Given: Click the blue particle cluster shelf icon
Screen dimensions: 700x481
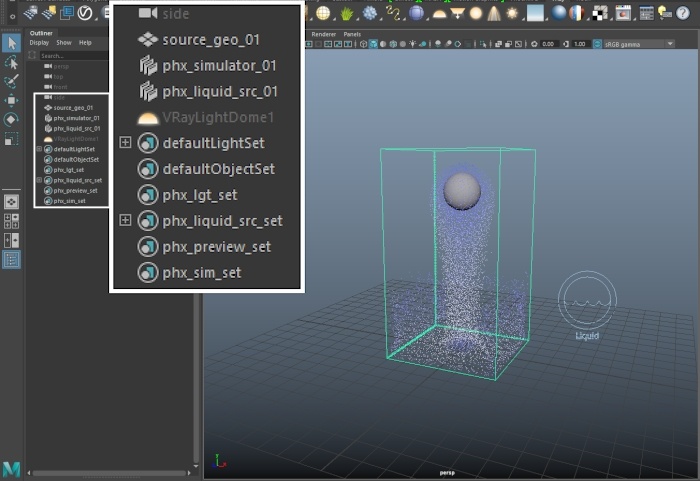Looking at the screenshot, I should [x=370, y=13].
